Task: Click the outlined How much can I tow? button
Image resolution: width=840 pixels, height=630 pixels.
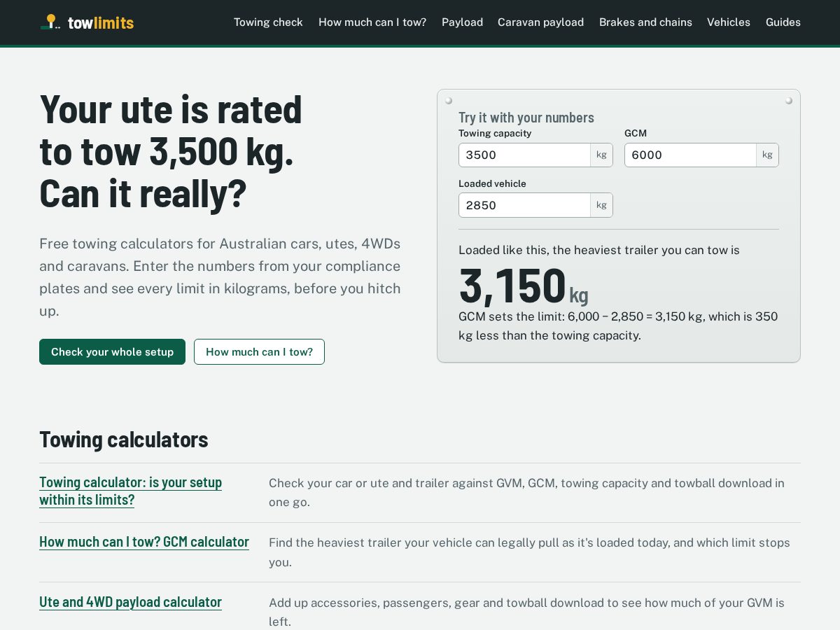Action: pyautogui.click(x=259, y=351)
